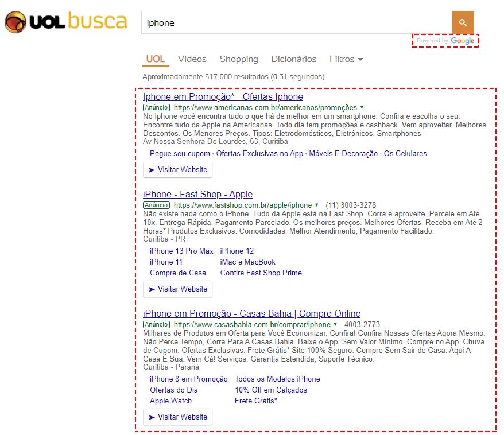Image resolution: width=504 pixels, height=435 pixels.
Task: Click the phone number 4003-2773
Action: [362, 325]
